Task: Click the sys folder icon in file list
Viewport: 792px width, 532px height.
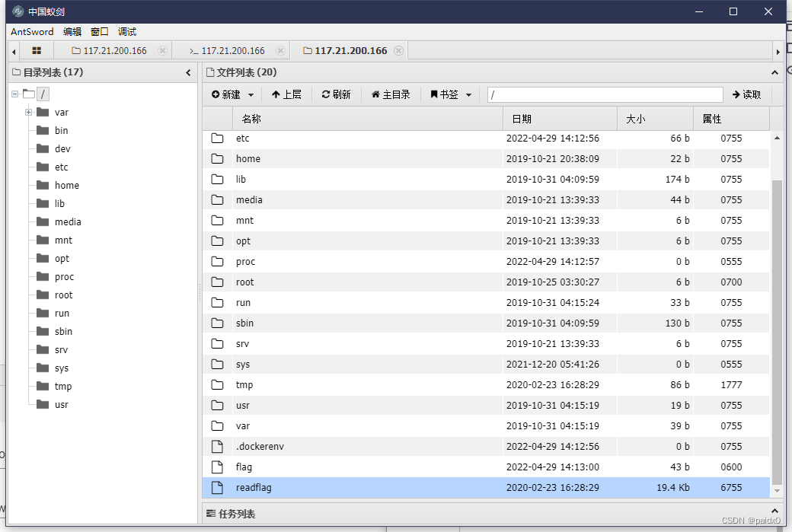Action: 217,364
